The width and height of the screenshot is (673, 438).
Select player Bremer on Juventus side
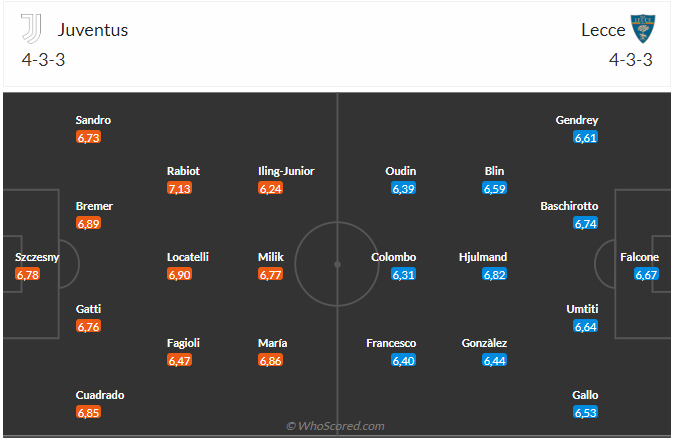point(94,206)
